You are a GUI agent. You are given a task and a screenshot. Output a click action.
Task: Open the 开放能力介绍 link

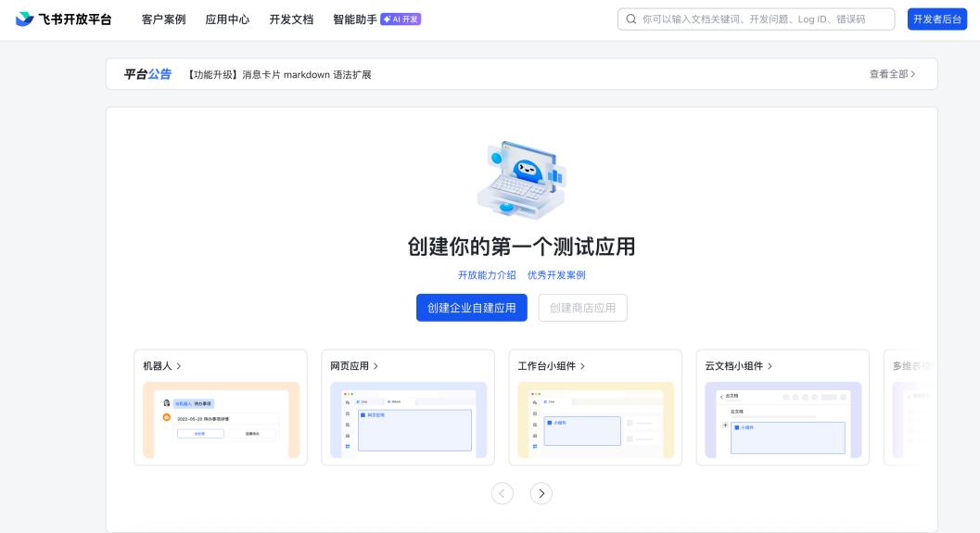click(487, 275)
